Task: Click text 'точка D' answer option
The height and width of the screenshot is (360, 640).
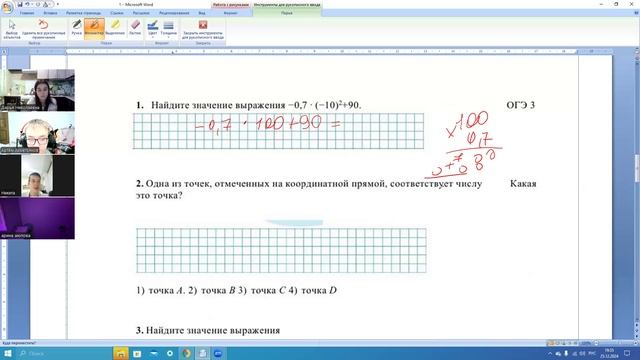Action: [319, 291]
